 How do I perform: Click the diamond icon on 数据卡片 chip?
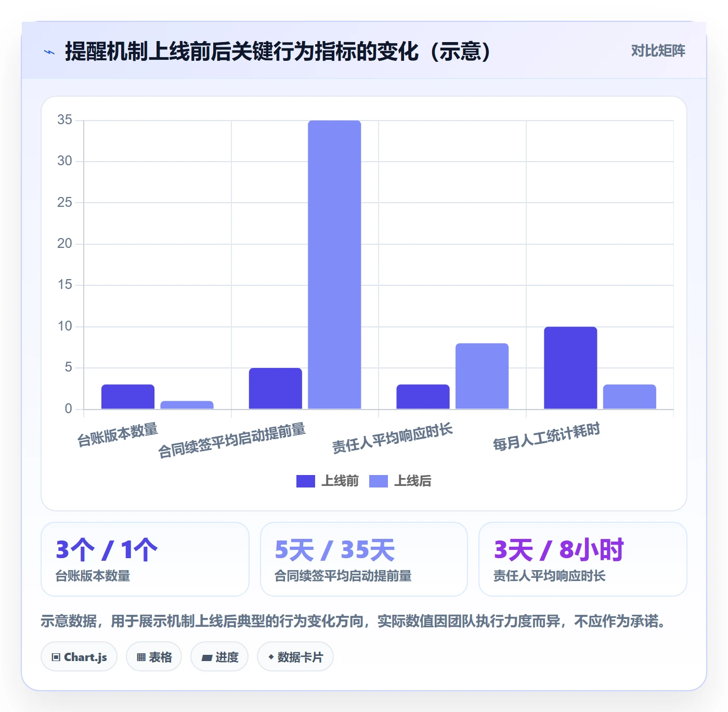point(271,657)
